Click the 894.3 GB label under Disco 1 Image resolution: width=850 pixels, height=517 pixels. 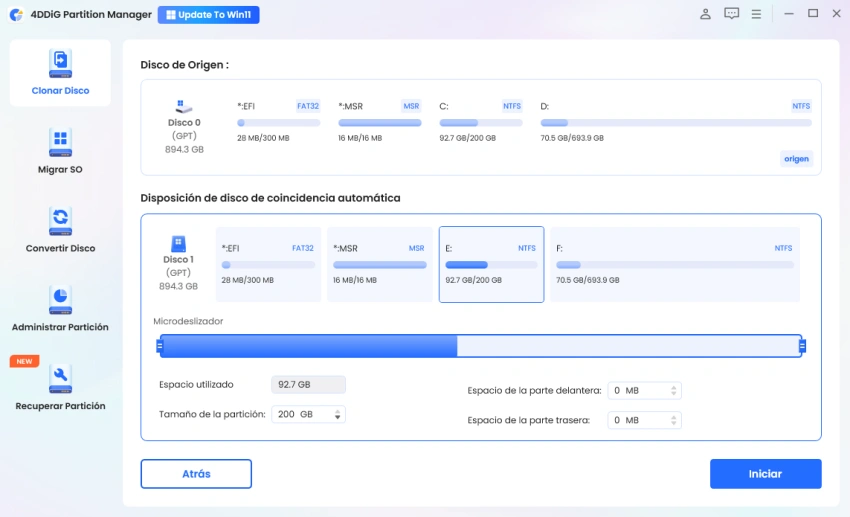(178, 286)
